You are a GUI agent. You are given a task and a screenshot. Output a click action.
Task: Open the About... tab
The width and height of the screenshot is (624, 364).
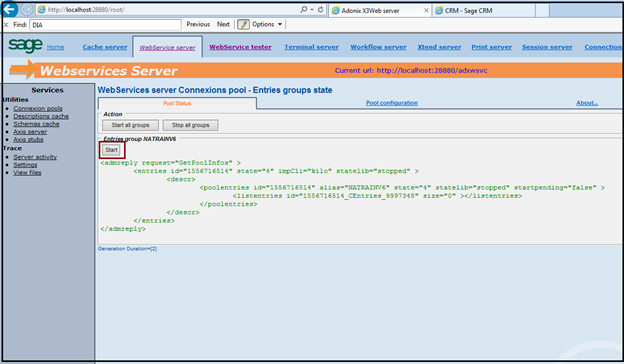tap(587, 103)
